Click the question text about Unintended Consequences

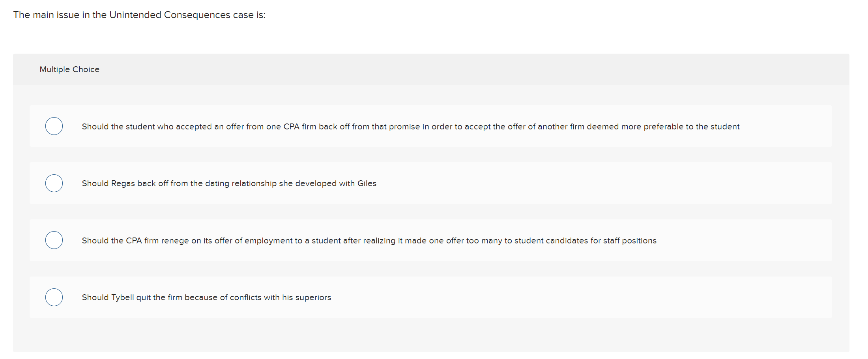[139, 15]
